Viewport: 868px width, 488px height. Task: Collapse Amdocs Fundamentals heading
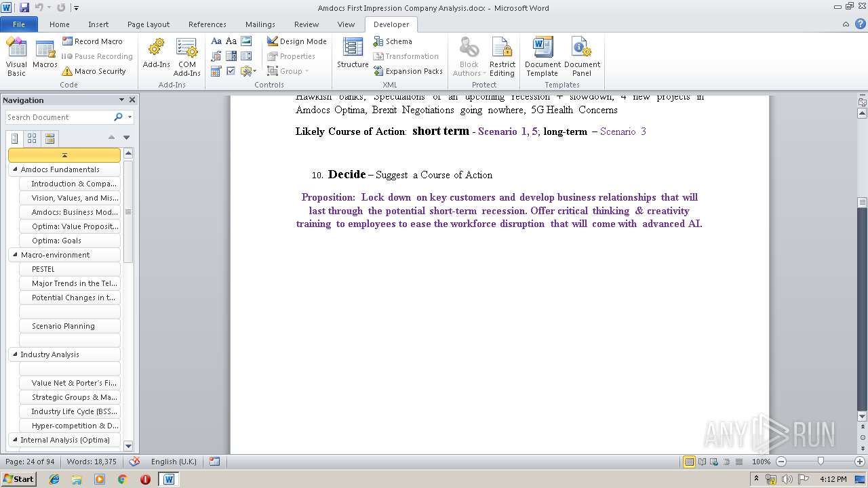[x=15, y=169]
